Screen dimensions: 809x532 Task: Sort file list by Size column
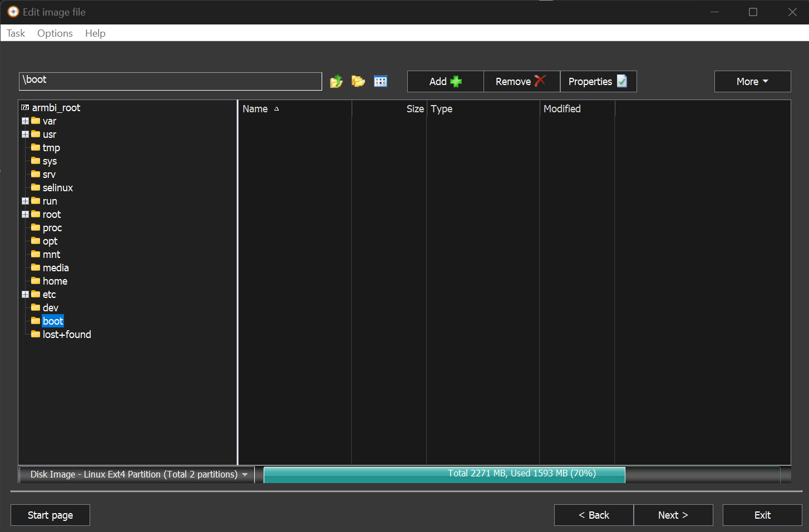pos(389,109)
